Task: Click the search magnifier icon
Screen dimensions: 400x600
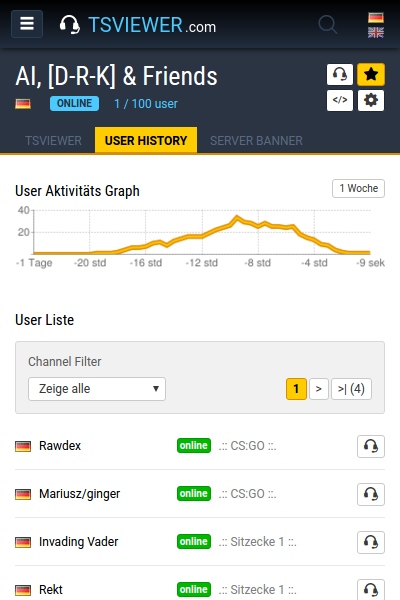Action: click(x=328, y=25)
